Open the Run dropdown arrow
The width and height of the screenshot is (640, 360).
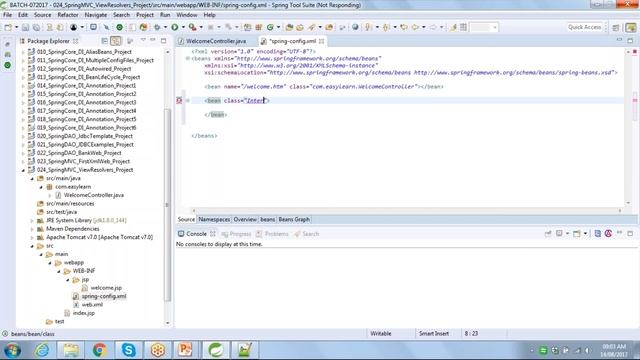click(183, 27)
